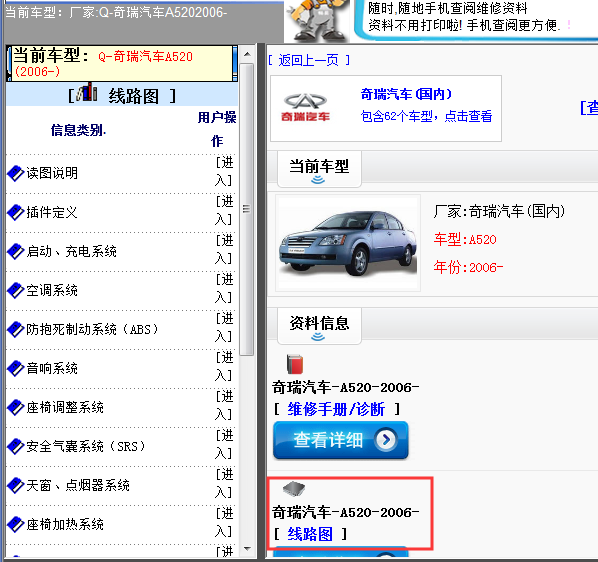
Task: Open 启动、充电系统 via its [进入] link
Action: click(224, 250)
